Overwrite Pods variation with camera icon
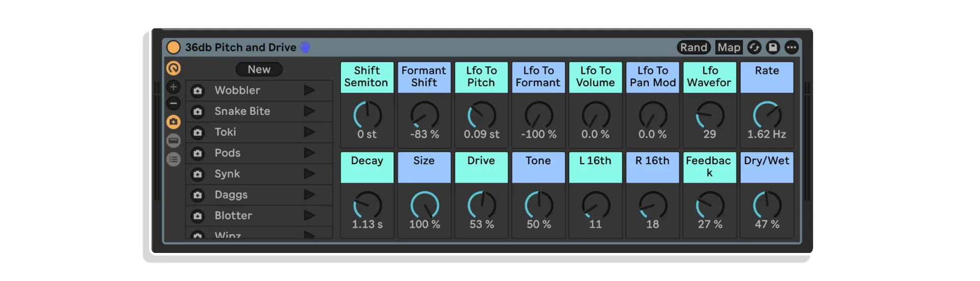 [198, 154]
